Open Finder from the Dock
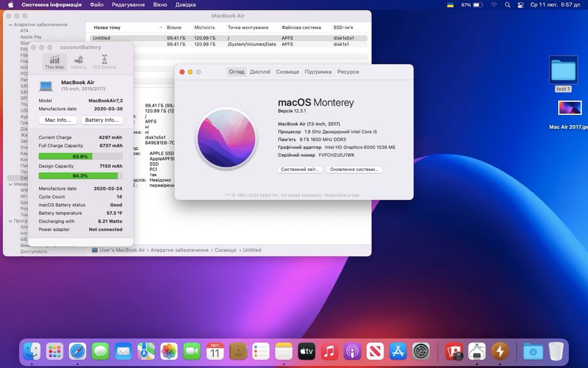Viewport: 588px width, 368px height. point(32,352)
